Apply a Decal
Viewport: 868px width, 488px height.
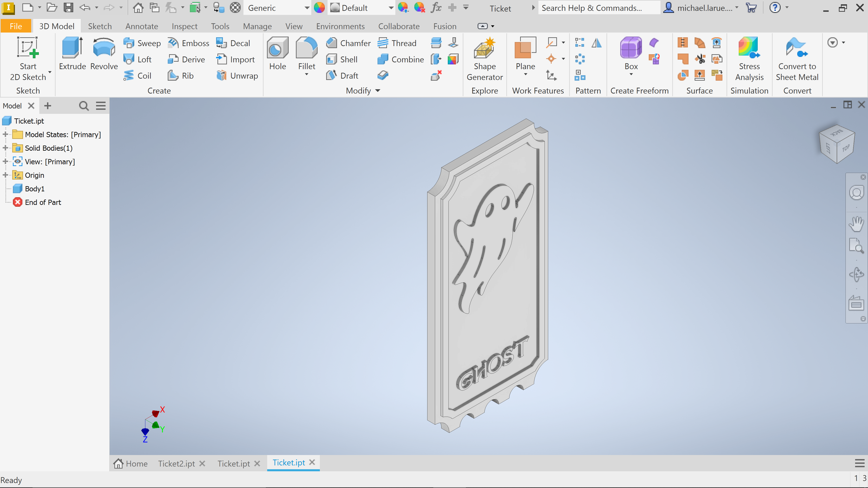tap(233, 43)
